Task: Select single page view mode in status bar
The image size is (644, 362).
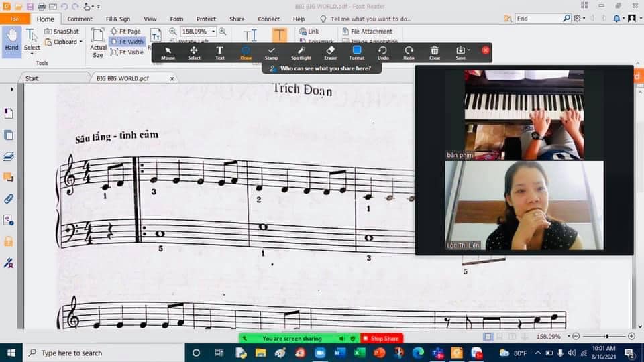Action: tap(488, 336)
